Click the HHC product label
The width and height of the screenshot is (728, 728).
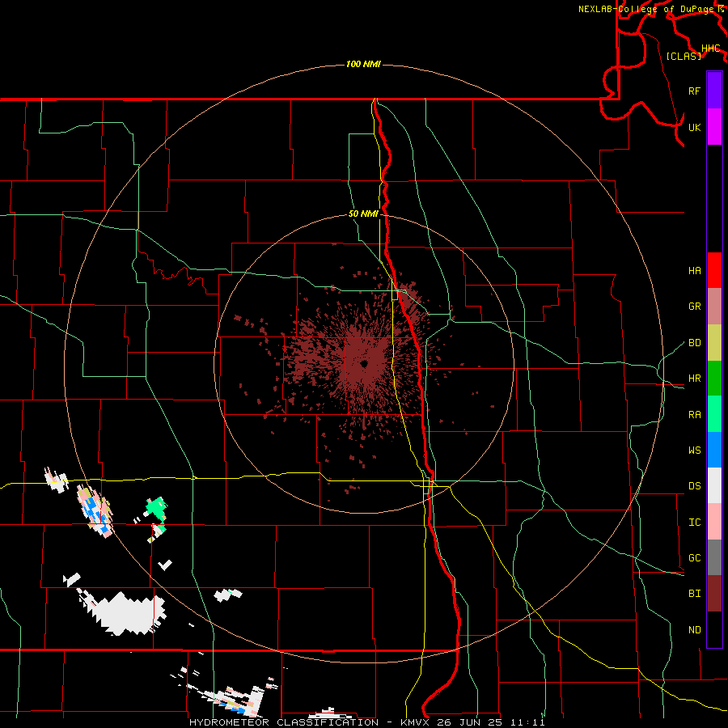(x=710, y=49)
